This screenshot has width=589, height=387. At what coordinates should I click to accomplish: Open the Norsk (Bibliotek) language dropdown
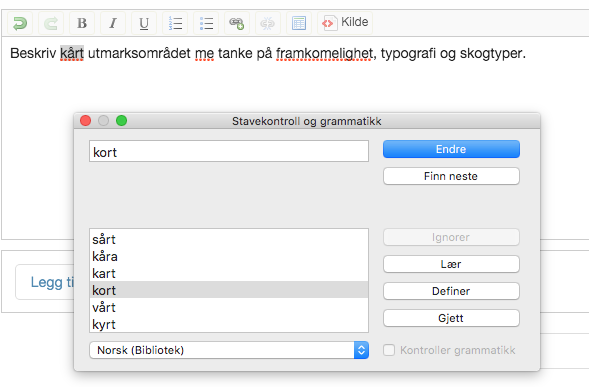click(x=229, y=350)
